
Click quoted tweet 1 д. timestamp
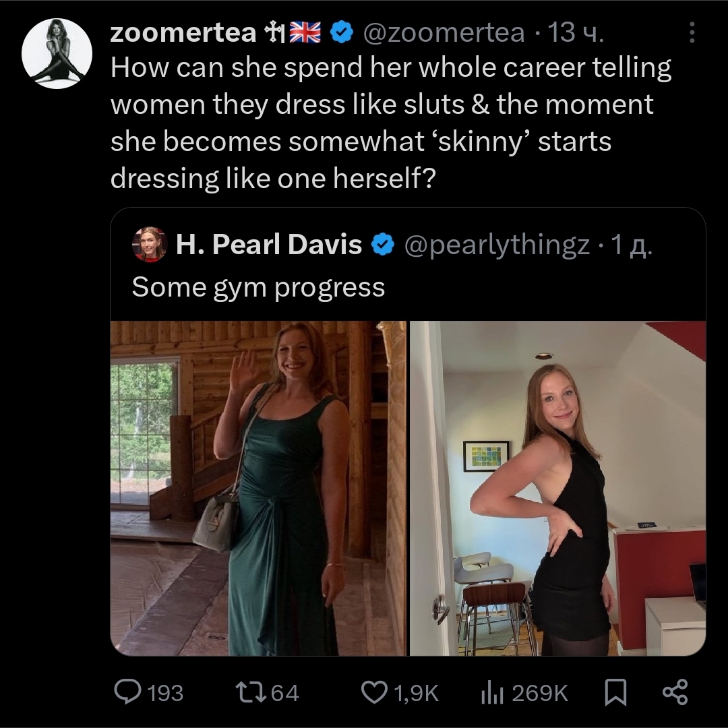(631, 245)
